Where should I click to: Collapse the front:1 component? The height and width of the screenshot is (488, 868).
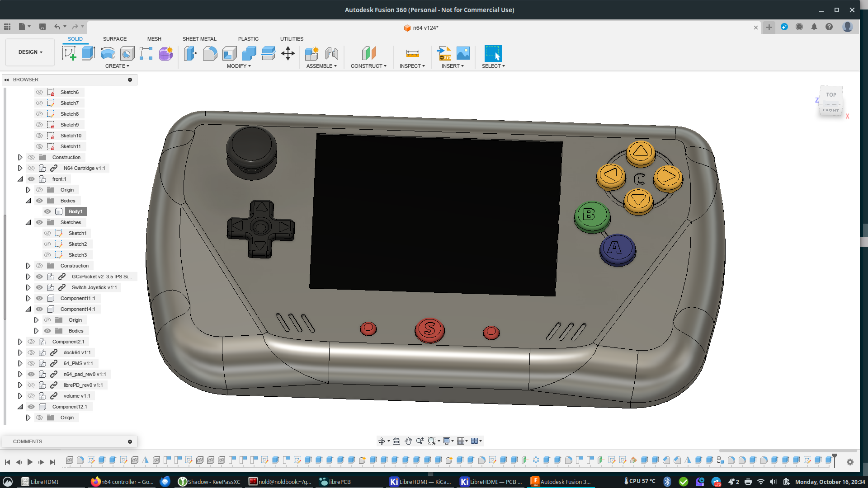(x=20, y=179)
